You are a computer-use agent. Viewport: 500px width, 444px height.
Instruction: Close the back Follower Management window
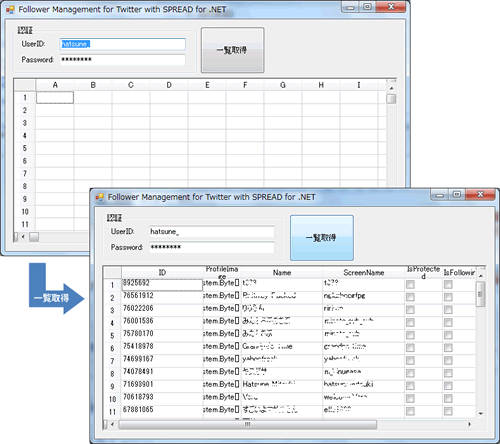391,7
